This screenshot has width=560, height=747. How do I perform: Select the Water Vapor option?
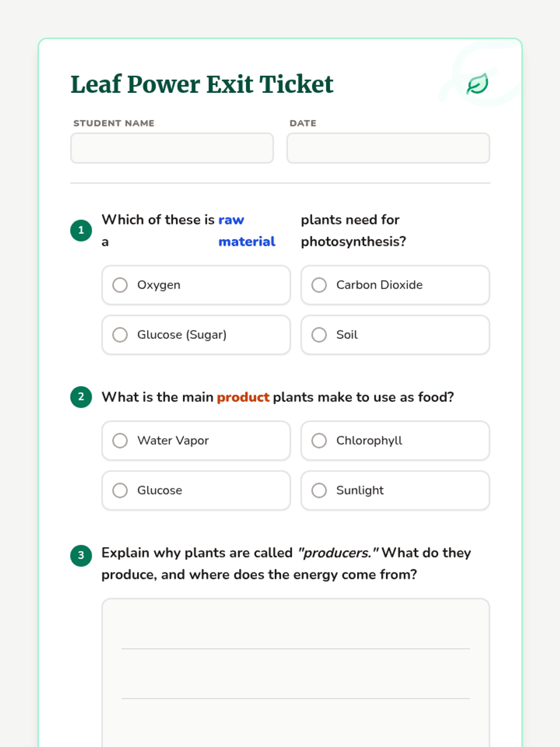click(x=120, y=441)
